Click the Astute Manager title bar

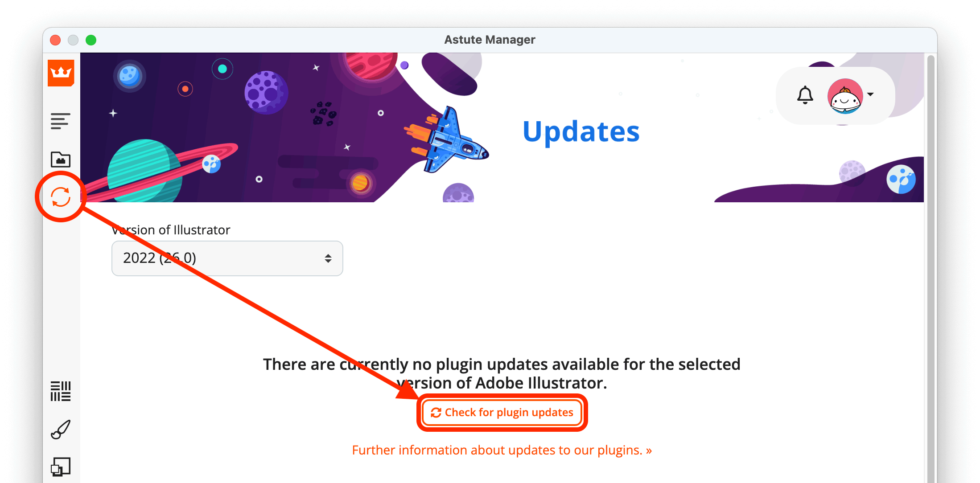[490, 40]
